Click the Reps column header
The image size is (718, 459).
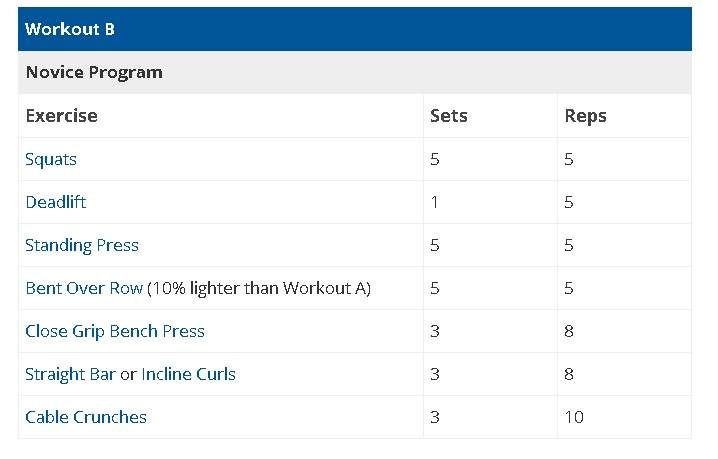[586, 116]
